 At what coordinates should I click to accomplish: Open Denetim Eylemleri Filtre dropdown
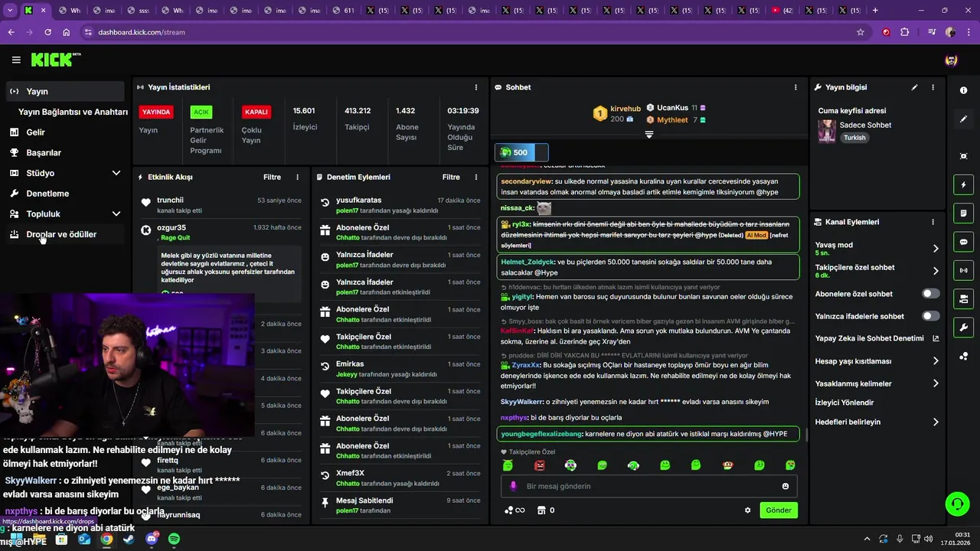click(x=451, y=177)
